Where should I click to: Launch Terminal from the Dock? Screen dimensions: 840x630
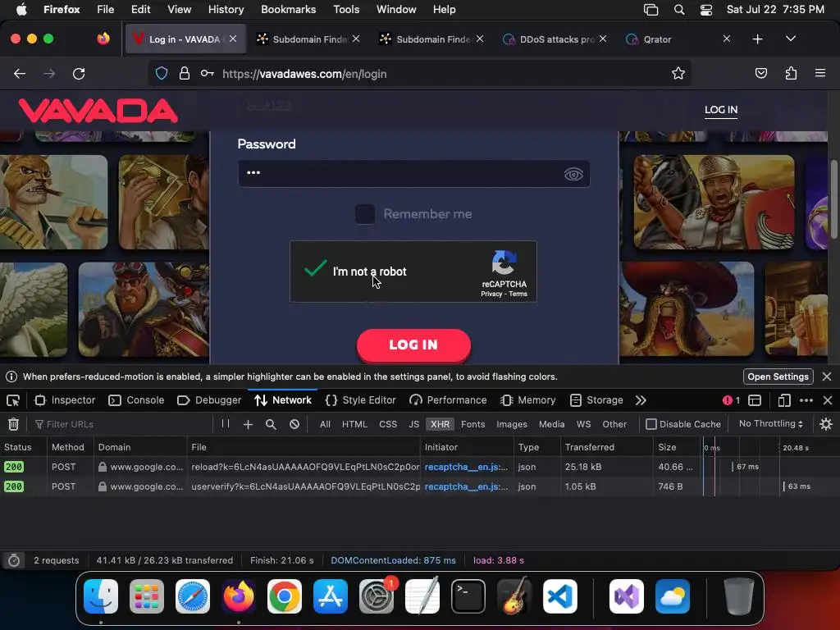point(468,596)
